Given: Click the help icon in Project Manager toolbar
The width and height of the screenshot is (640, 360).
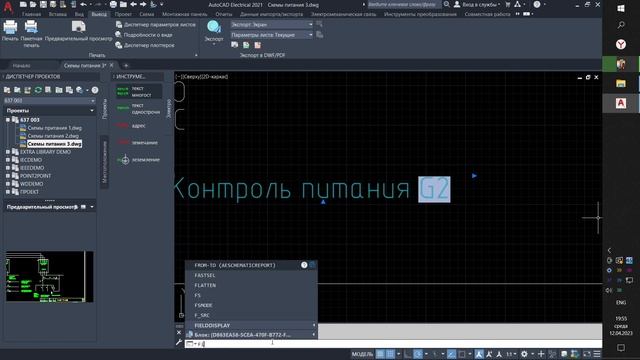Looking at the screenshot, I should (x=95, y=90).
